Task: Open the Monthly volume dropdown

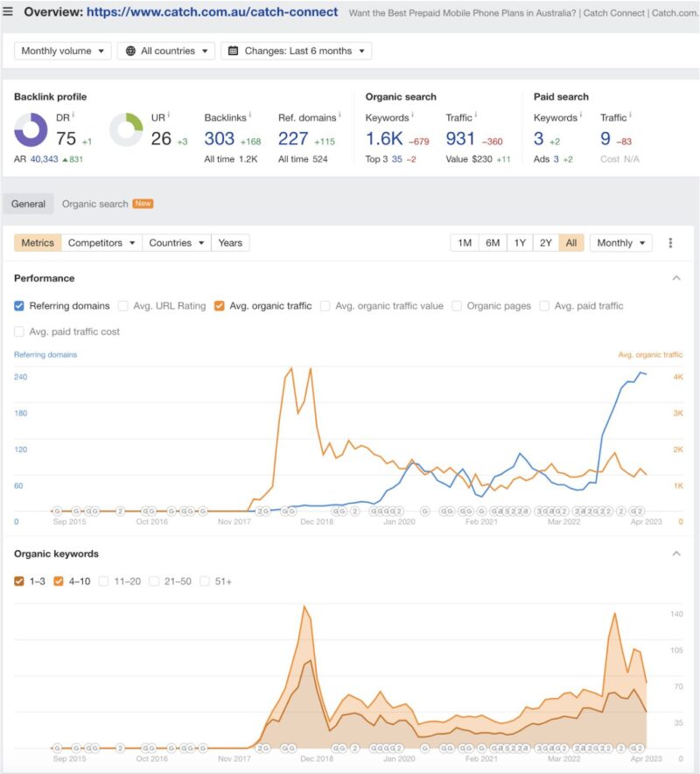Action: pos(59,51)
